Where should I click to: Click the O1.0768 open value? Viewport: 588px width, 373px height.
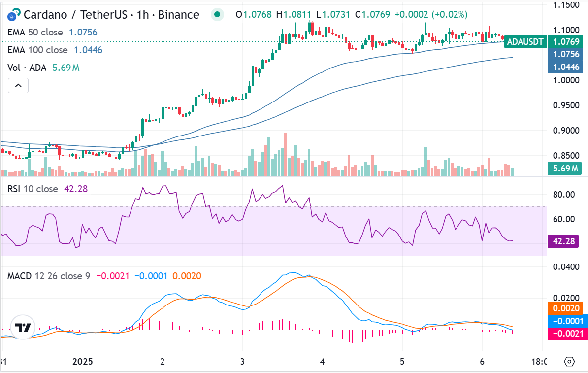pyautogui.click(x=254, y=15)
